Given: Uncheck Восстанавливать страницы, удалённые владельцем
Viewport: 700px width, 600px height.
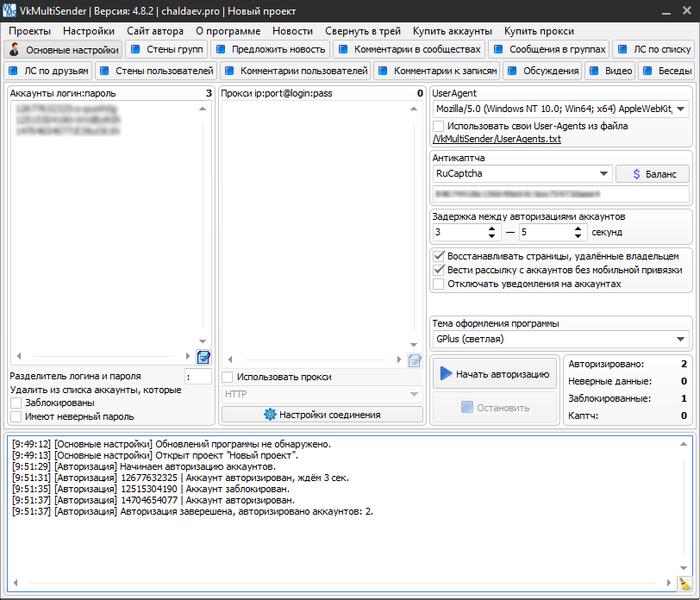Looking at the screenshot, I should (x=440, y=256).
